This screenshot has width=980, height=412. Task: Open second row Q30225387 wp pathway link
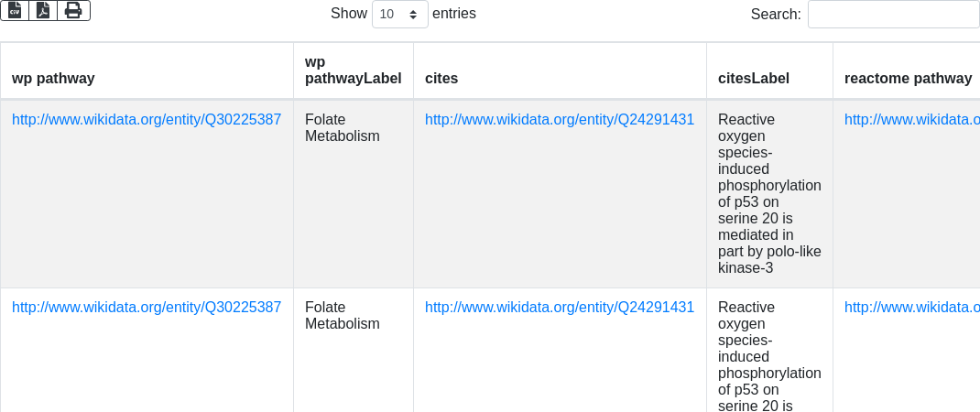[147, 308]
